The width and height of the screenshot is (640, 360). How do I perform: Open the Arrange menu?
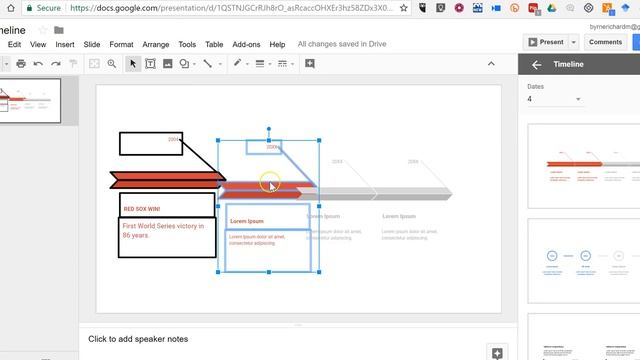(x=156, y=44)
